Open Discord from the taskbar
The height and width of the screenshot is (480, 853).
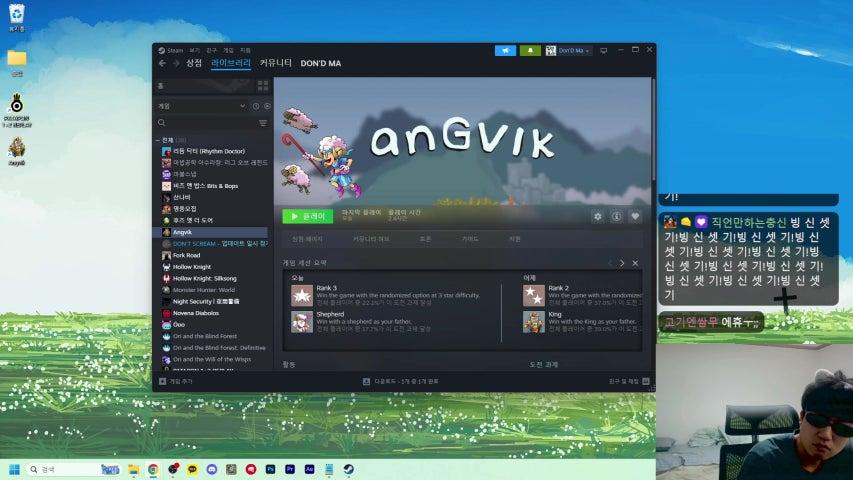coord(212,469)
